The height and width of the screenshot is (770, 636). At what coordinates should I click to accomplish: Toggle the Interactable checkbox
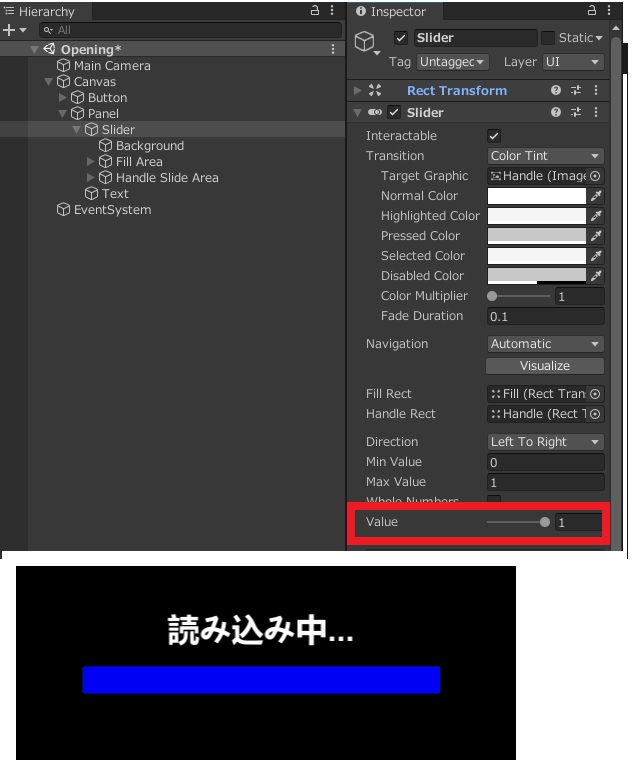494,136
